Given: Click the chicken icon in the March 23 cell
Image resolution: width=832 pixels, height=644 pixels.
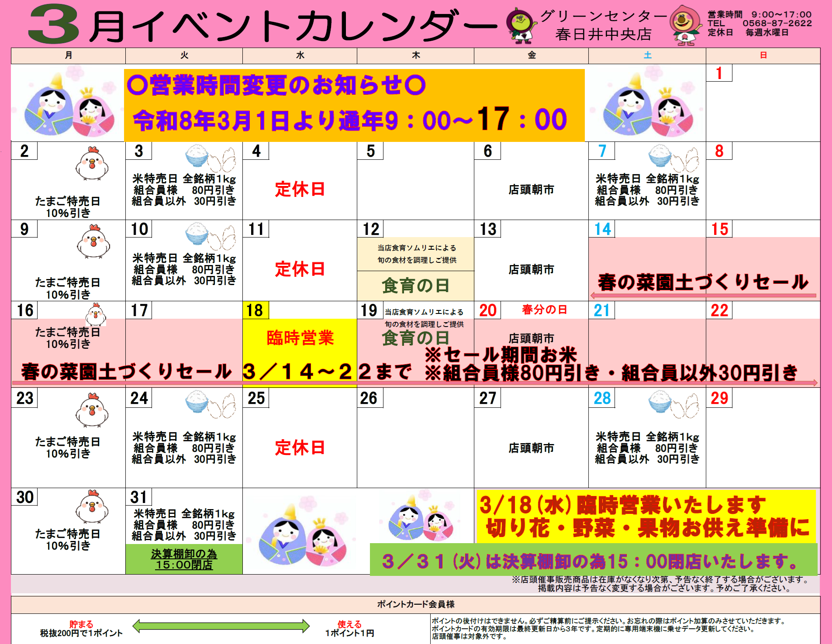Looking at the screenshot, I should coord(92,410).
